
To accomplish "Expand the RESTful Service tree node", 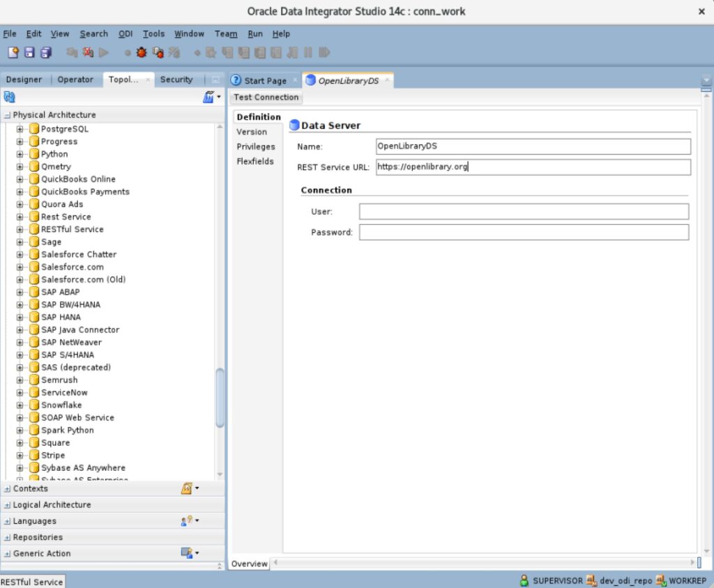I will click(x=20, y=229).
